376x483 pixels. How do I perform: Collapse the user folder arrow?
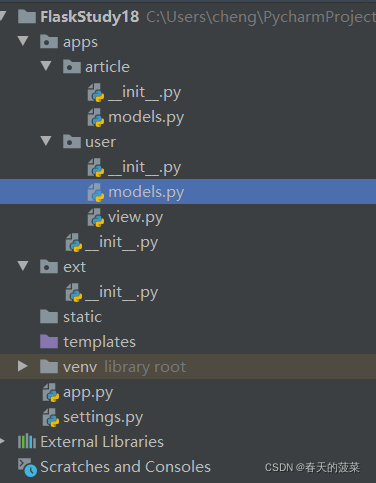[x=46, y=141]
